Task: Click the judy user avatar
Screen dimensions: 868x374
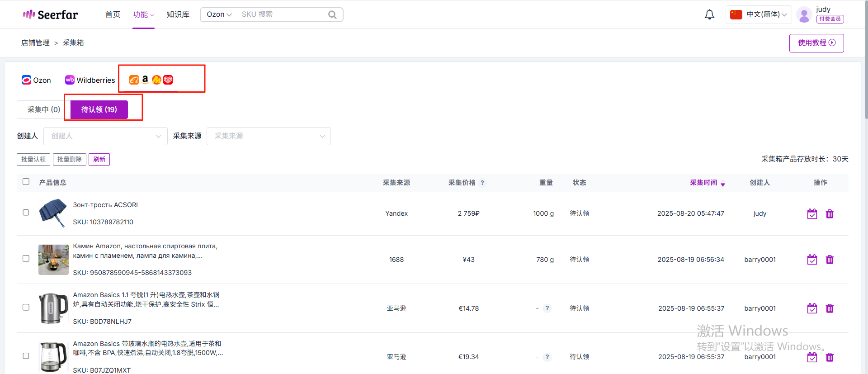Action: [804, 14]
